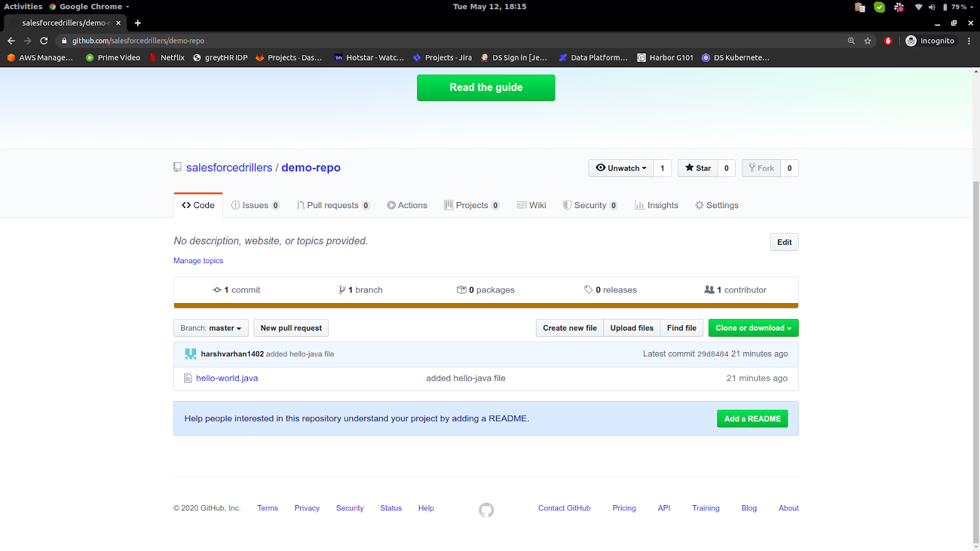Screen dimensions: 980x551
Task: Open the AWS Manage... bookmark
Action: 40,58
